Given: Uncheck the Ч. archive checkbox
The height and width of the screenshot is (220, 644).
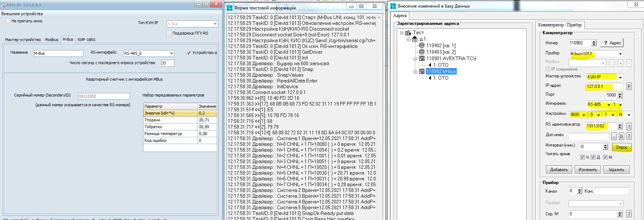Looking at the screenshot, I should tap(582, 157).
